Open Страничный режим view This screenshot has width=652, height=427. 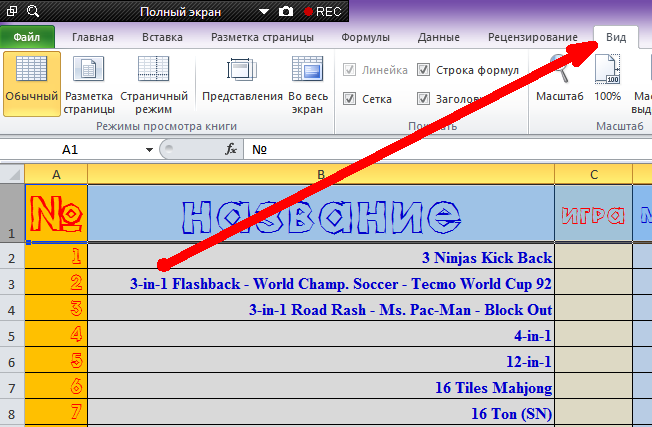(x=154, y=84)
